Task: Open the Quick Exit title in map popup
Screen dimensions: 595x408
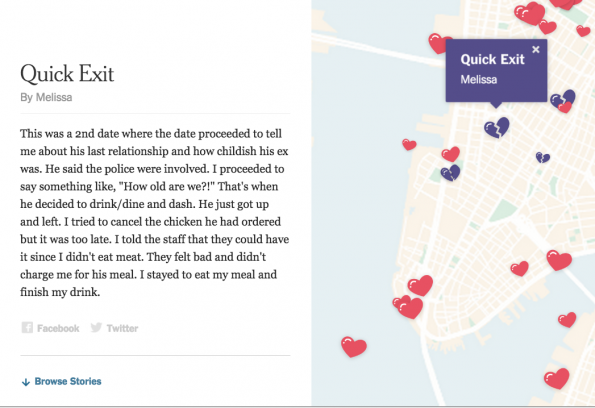Action: point(492,59)
